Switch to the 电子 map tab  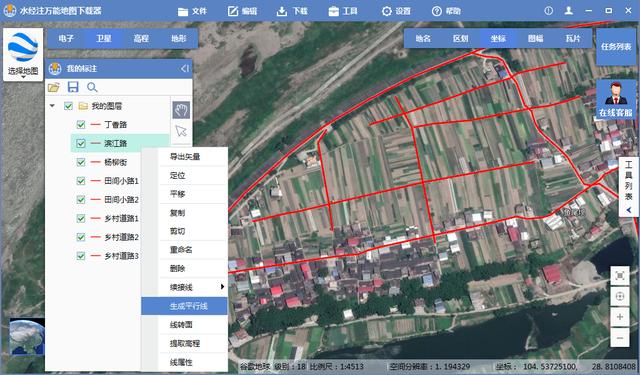pyautogui.click(x=66, y=39)
